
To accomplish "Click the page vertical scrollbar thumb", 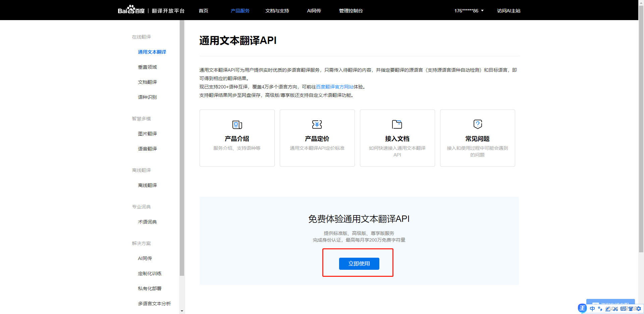I will (641, 129).
